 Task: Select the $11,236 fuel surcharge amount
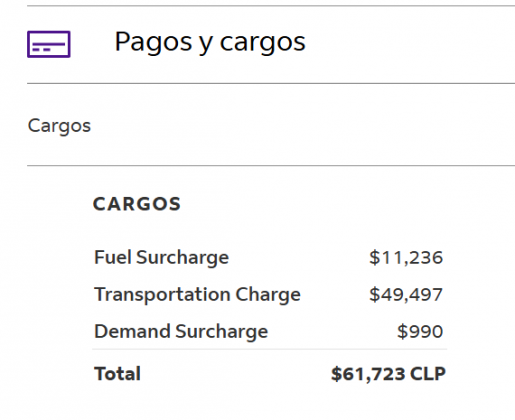(406, 258)
